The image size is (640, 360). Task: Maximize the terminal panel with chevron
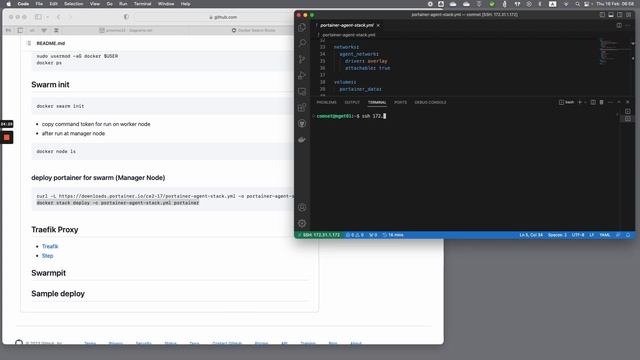pos(619,102)
